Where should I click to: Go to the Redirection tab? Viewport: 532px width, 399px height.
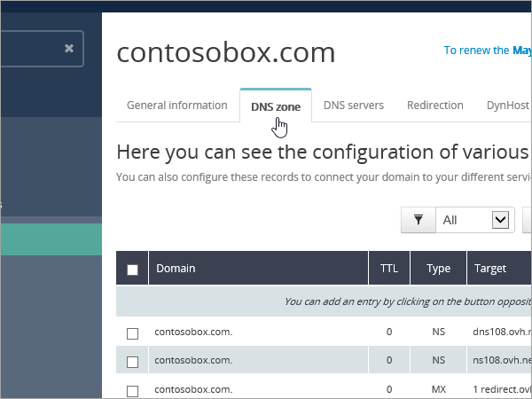click(434, 105)
